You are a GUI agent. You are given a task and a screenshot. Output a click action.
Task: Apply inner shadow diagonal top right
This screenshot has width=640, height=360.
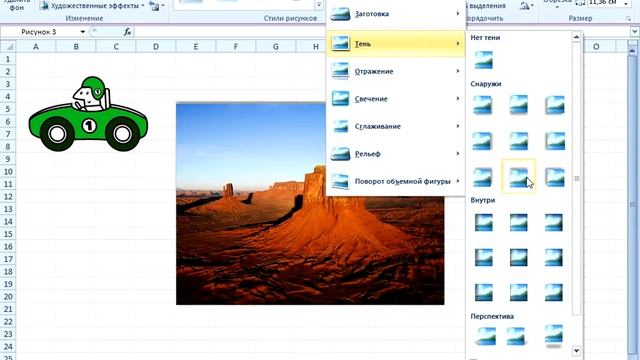point(553,222)
